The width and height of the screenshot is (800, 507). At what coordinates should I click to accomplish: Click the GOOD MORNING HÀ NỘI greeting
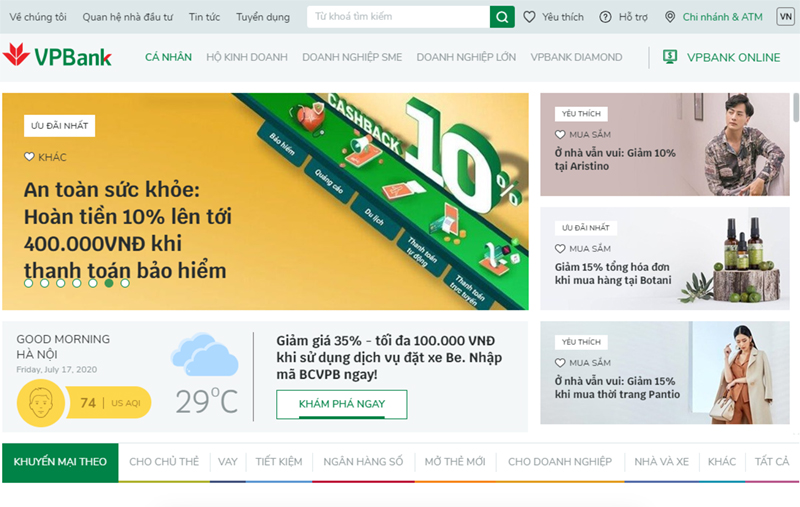(63, 347)
